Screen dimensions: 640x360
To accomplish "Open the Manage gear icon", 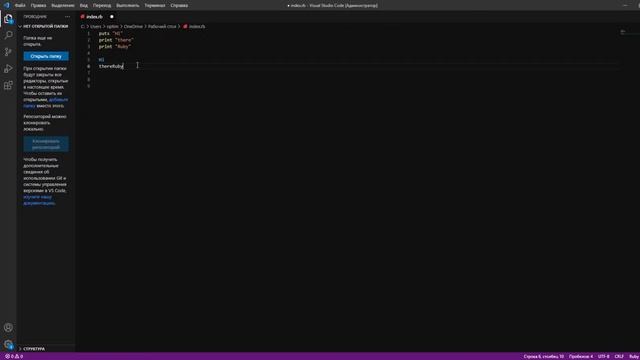I will (8, 344).
